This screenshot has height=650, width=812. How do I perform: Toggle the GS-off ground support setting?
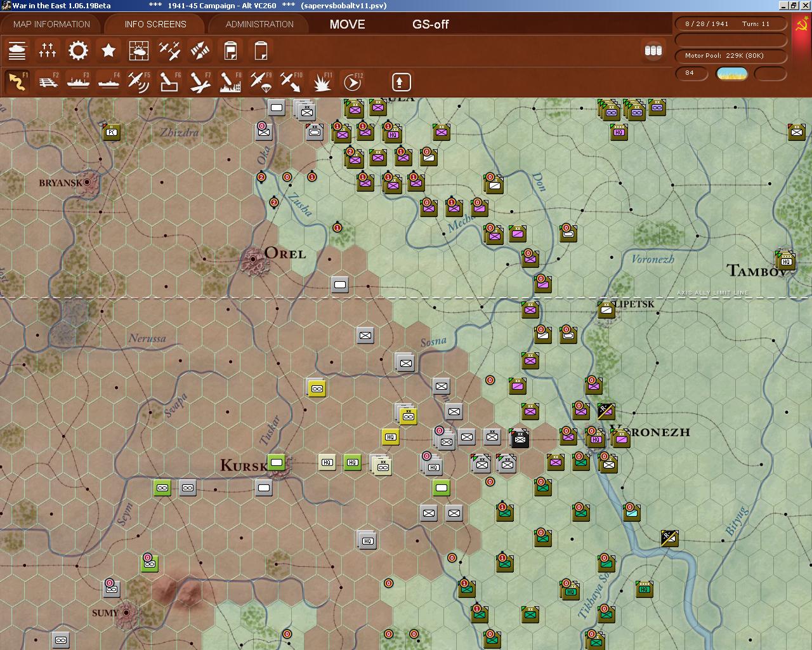click(430, 24)
